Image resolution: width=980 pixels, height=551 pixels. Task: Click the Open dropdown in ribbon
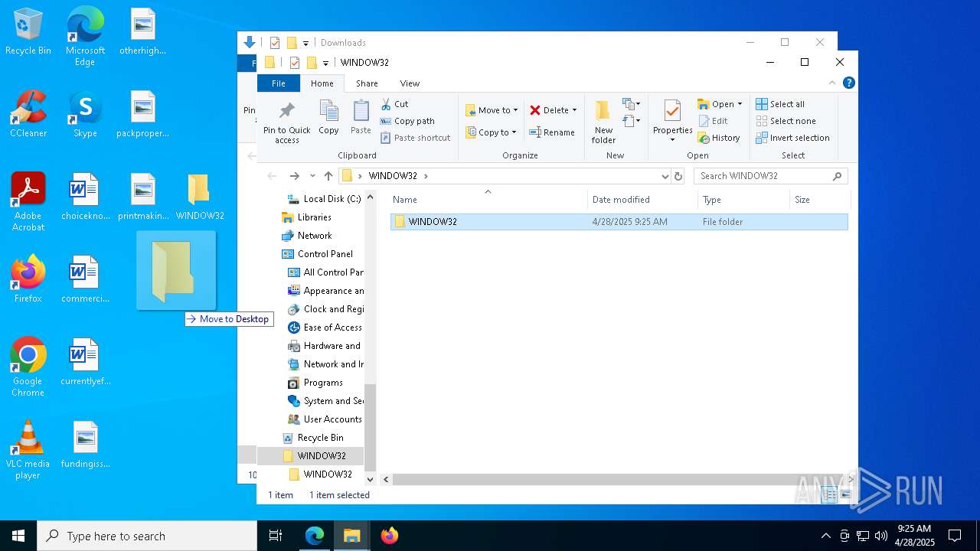point(720,104)
